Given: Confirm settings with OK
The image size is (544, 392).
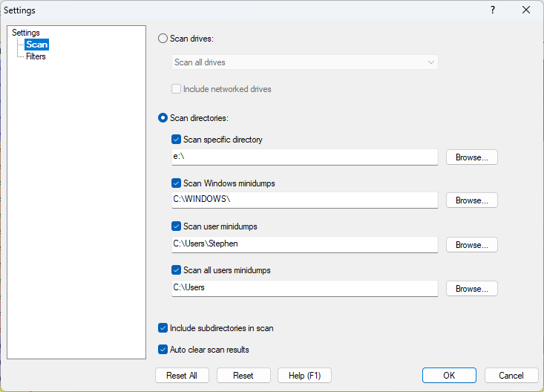Looking at the screenshot, I should 449,376.
